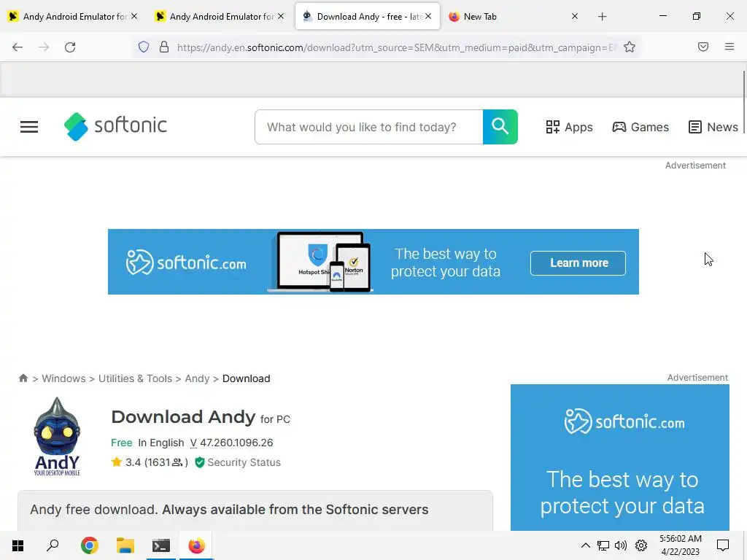Click the Andy robot app logo
Image resolution: width=747 pixels, height=560 pixels.
pos(57,436)
